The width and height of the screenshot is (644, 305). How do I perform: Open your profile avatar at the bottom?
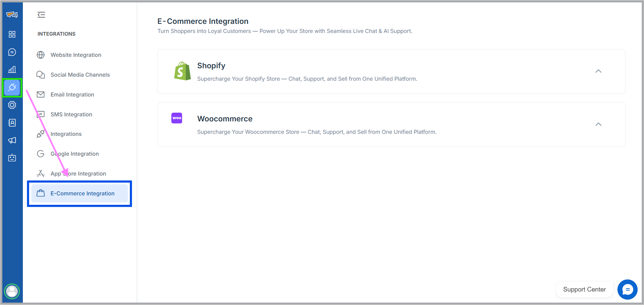11,291
